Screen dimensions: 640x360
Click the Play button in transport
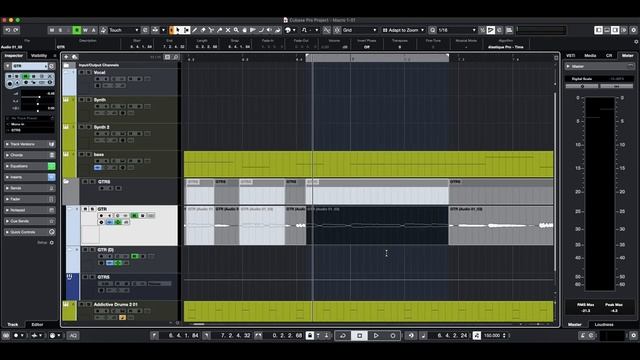(376, 336)
